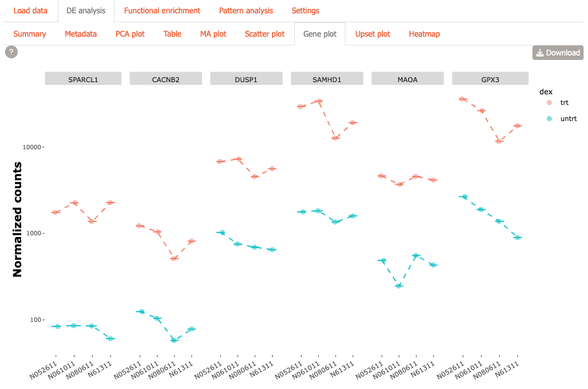This screenshot has width=588, height=389.
Task: Open the Heatmap tab
Action: pyautogui.click(x=424, y=34)
